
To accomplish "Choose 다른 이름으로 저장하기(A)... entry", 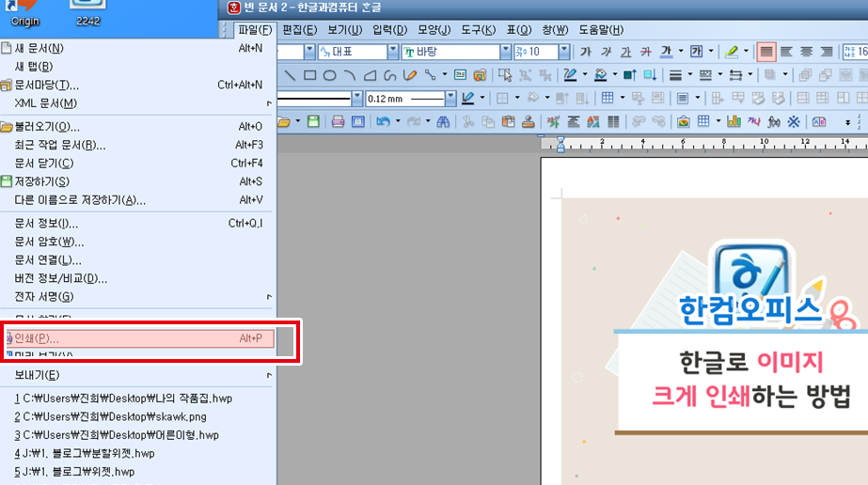I will [x=137, y=200].
